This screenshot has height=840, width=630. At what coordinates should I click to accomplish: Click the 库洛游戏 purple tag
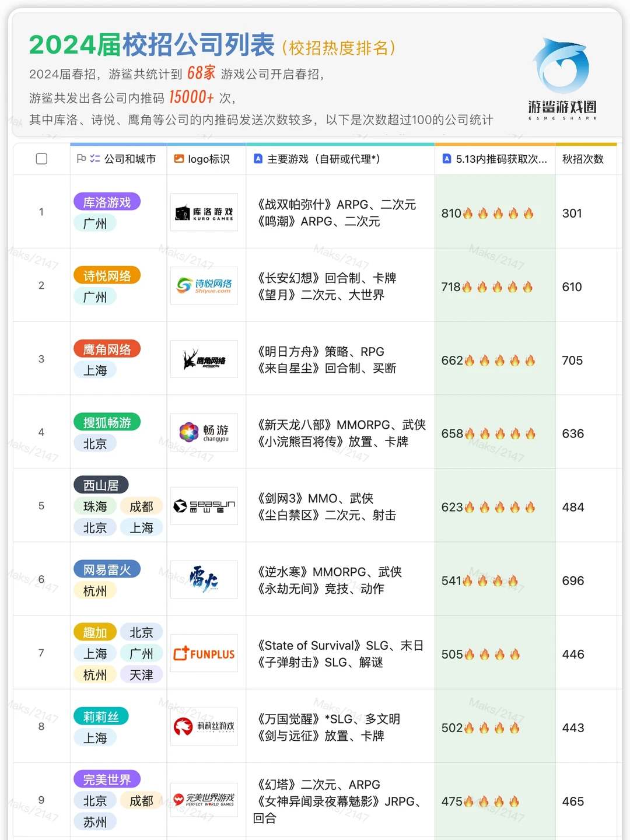pyautogui.click(x=107, y=202)
